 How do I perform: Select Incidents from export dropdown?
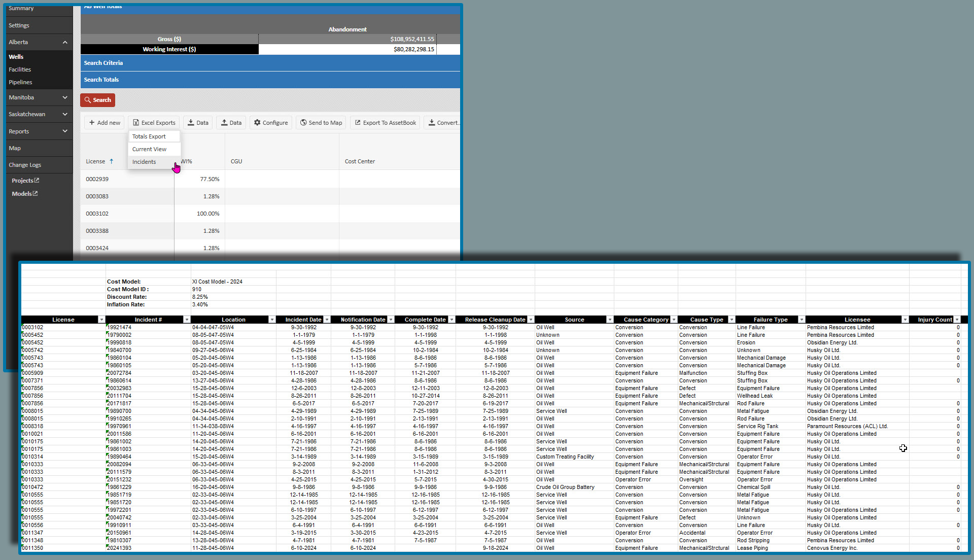coord(144,162)
